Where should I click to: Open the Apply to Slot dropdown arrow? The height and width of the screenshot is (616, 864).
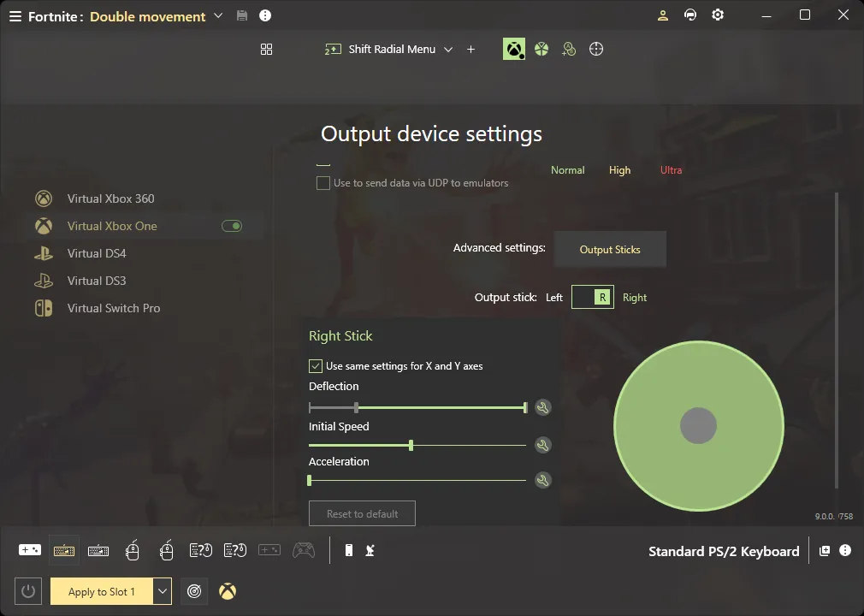point(163,591)
